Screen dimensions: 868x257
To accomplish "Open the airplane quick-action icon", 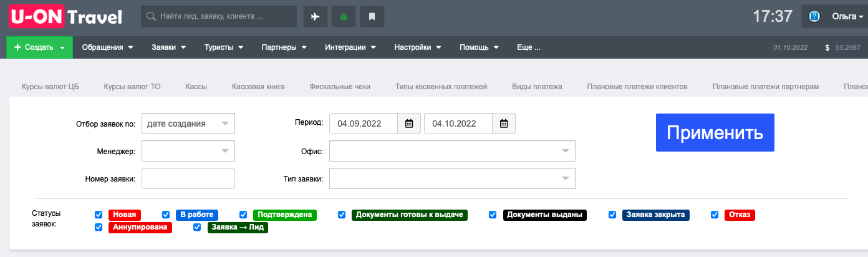I will (315, 17).
